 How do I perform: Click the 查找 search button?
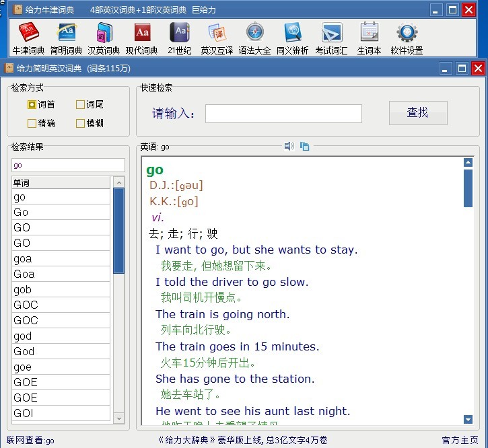pyautogui.click(x=418, y=113)
